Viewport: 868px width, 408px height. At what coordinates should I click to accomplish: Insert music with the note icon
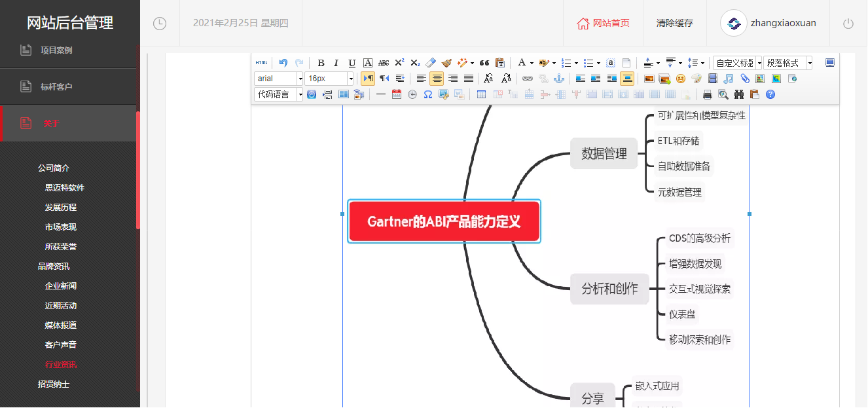[729, 79]
